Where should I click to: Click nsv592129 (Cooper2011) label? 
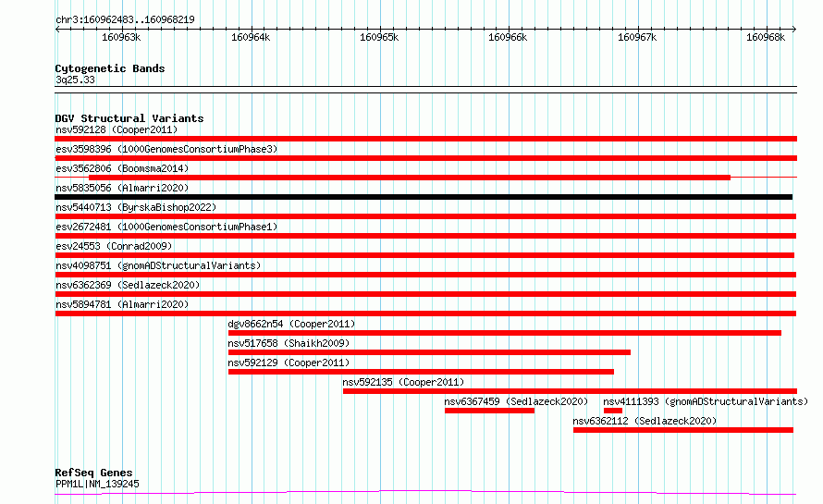289,363
